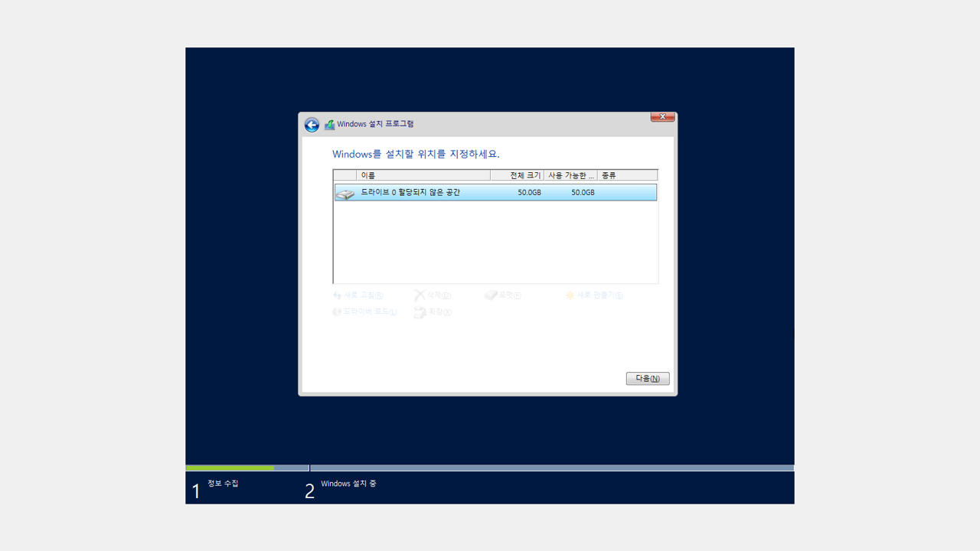Click the 사용 가능한 column header
Viewport: 980px width, 551px height.
pos(570,175)
